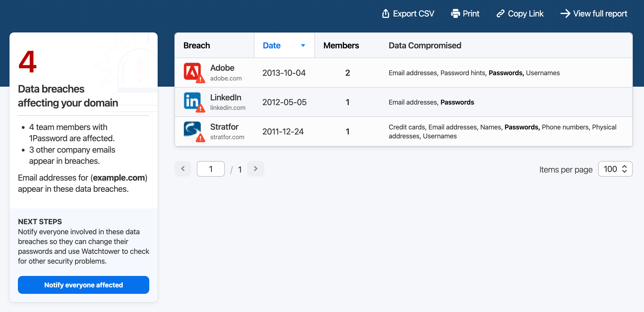Click Adobe members count 2
The height and width of the screenshot is (312, 644).
click(347, 73)
